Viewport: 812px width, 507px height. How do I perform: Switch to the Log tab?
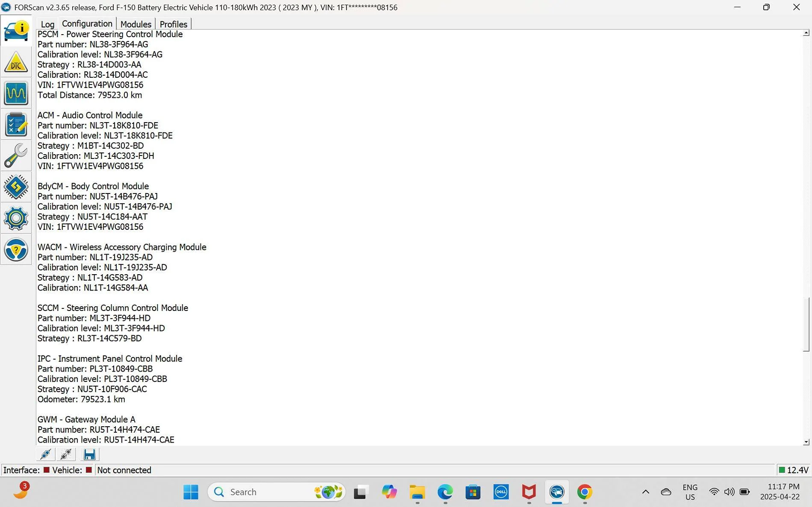[x=47, y=24]
